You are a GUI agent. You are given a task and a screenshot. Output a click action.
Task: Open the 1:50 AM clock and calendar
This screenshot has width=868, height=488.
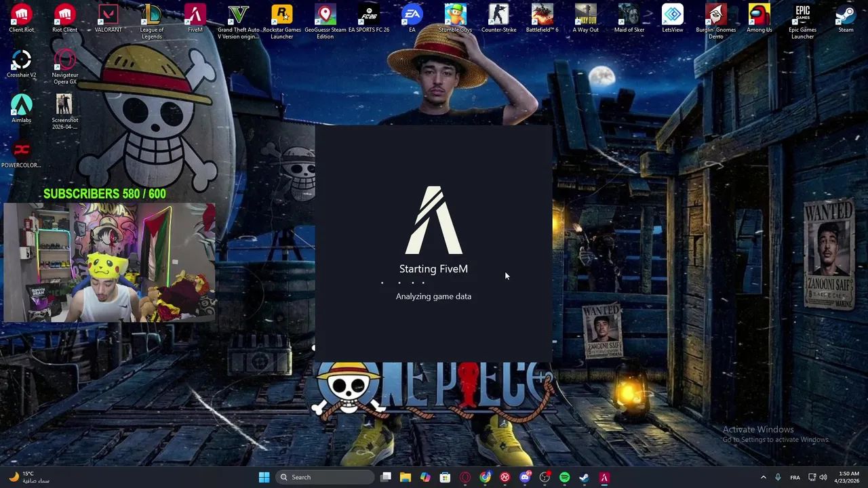click(848, 477)
